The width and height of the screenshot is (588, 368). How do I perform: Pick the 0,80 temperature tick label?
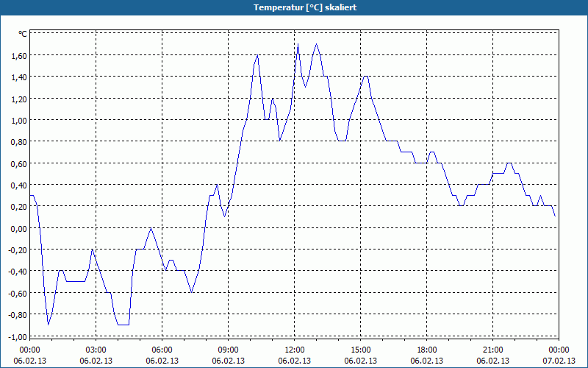click(x=20, y=142)
